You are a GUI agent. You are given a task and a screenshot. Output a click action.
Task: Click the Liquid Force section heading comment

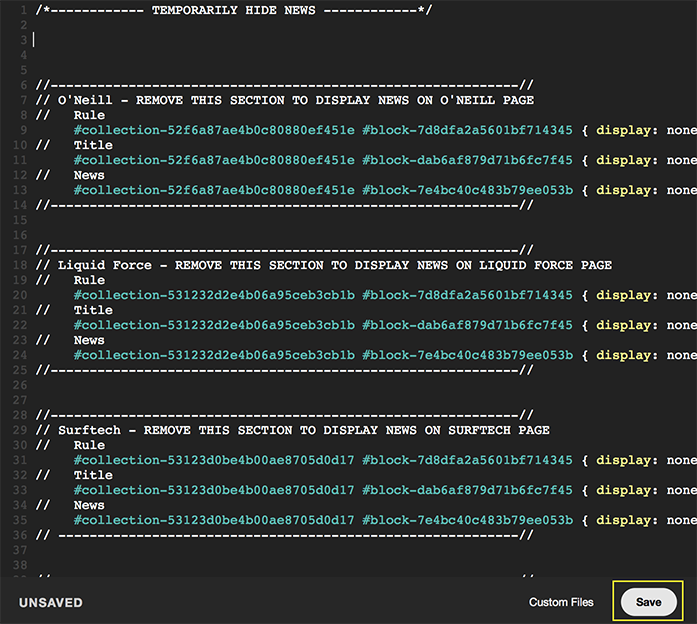[x=324, y=265]
